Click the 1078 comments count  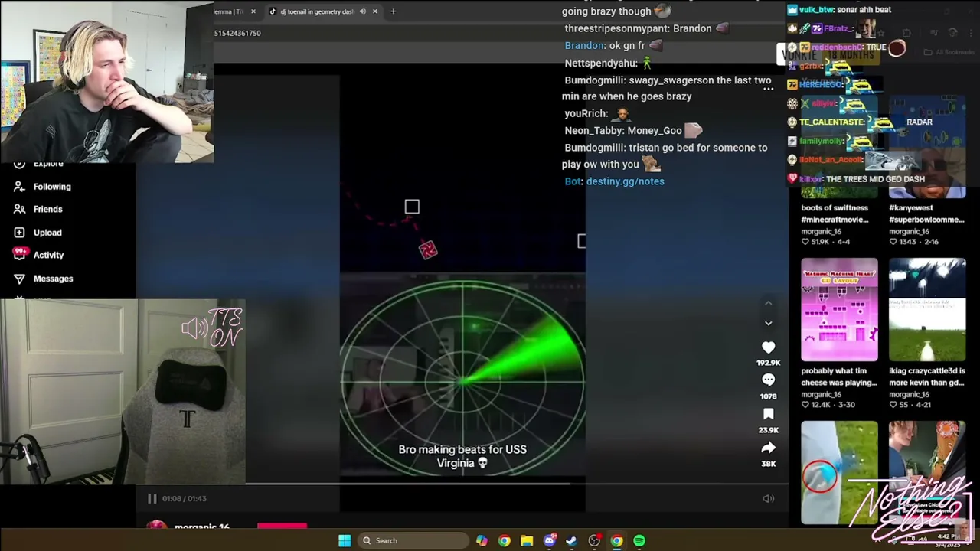tap(768, 396)
